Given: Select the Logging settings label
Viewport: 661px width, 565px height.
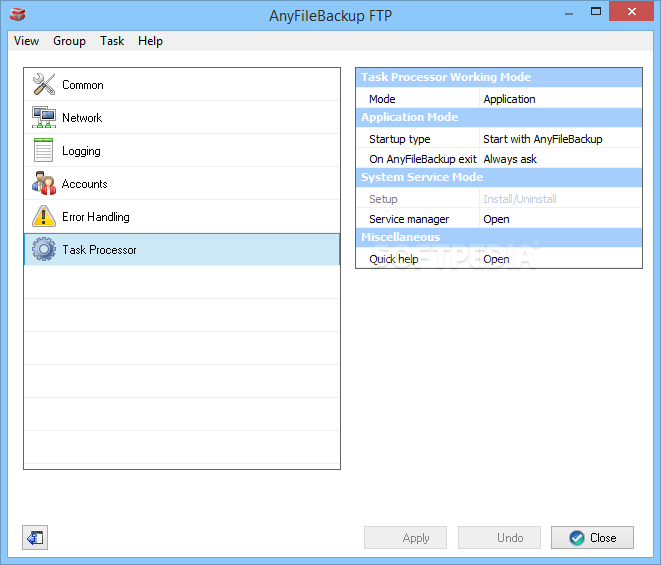Looking at the screenshot, I should (x=81, y=151).
